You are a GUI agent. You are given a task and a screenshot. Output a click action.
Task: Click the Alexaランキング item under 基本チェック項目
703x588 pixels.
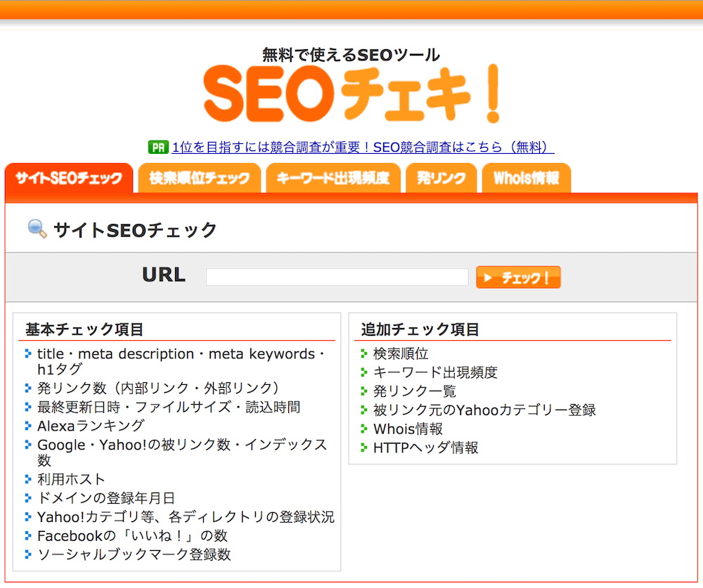90,424
